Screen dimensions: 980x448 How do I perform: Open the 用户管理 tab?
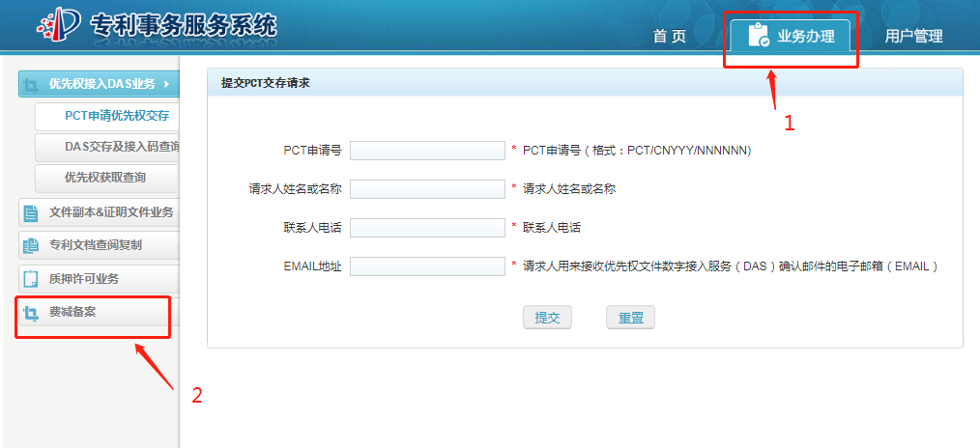(x=913, y=36)
